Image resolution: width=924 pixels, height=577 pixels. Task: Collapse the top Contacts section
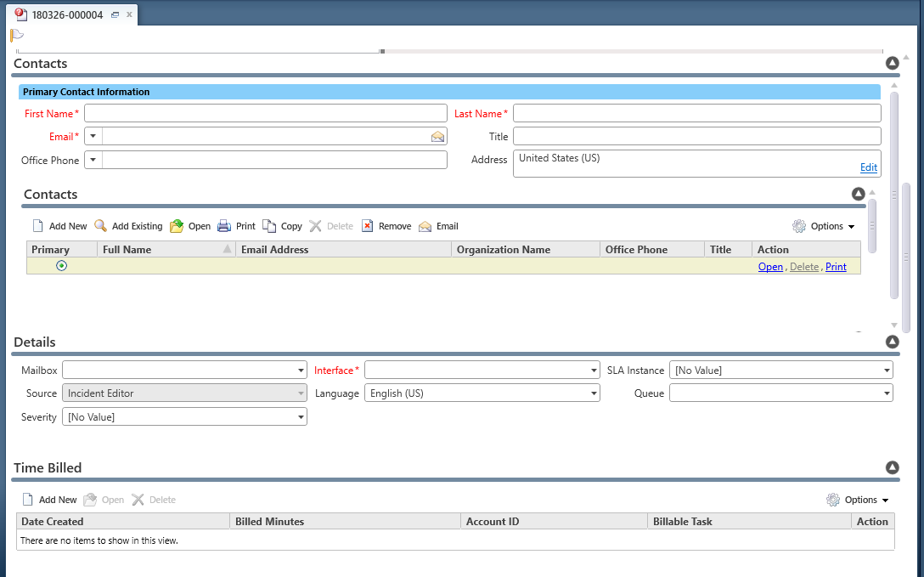pyautogui.click(x=893, y=63)
